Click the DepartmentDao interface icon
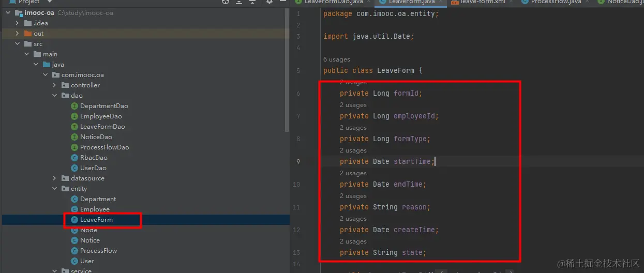644x273 pixels. click(74, 106)
